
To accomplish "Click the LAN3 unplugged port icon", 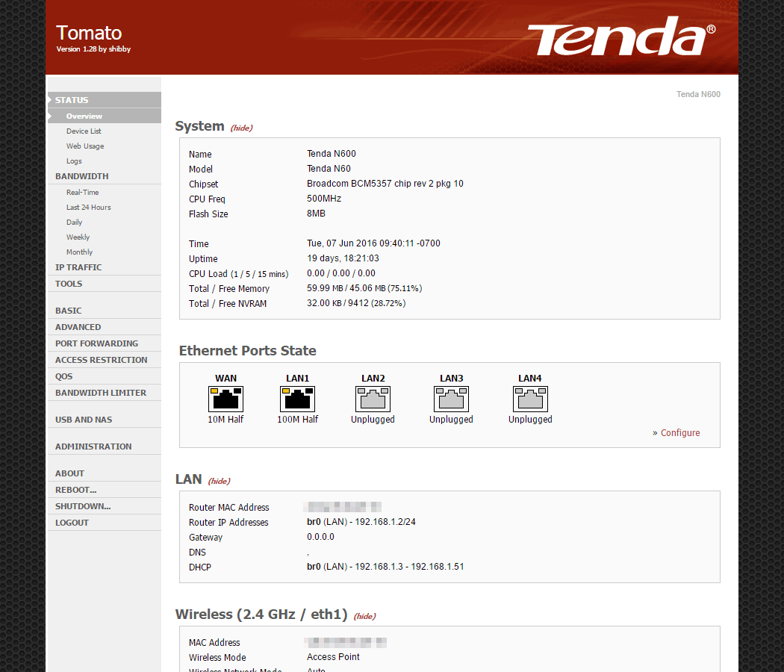I will pyautogui.click(x=451, y=399).
